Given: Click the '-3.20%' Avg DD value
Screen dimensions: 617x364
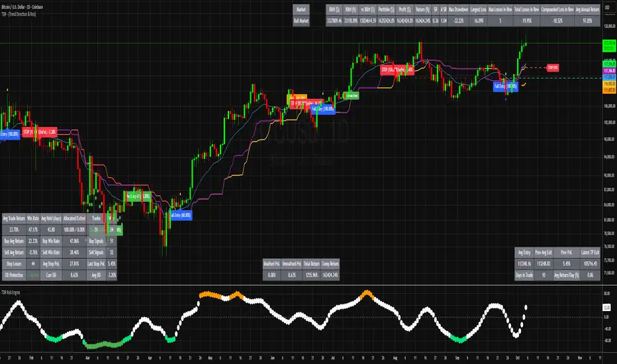Looking at the screenshot, I should coord(112,275).
